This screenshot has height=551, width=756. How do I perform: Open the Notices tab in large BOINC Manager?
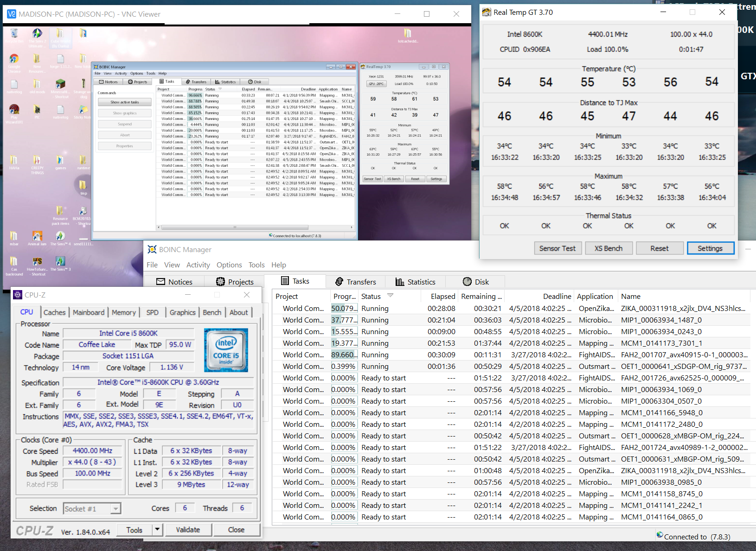click(x=174, y=282)
